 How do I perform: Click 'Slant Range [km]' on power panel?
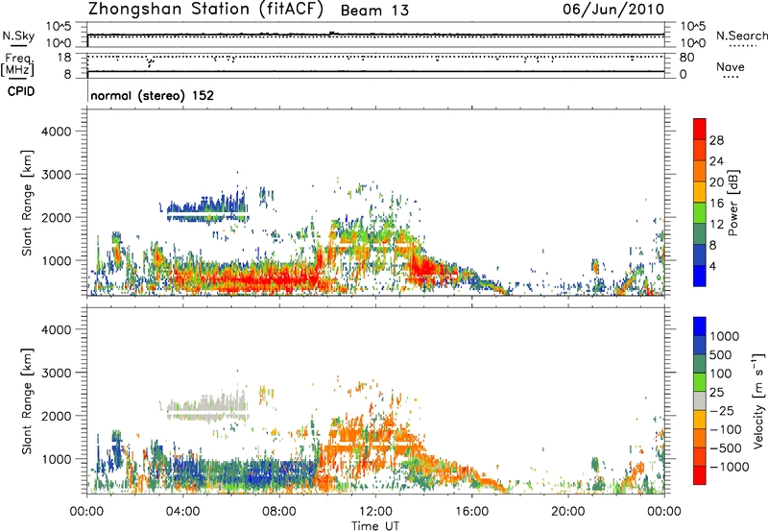coord(27,203)
